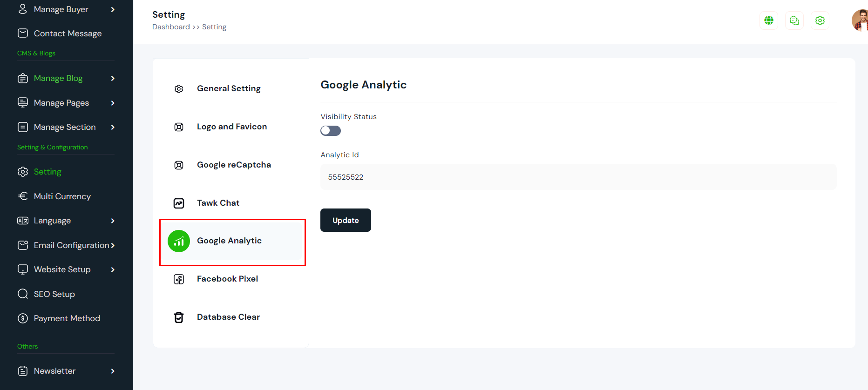Expand the Language menu arrow
This screenshot has width=868, height=390.
(113, 221)
